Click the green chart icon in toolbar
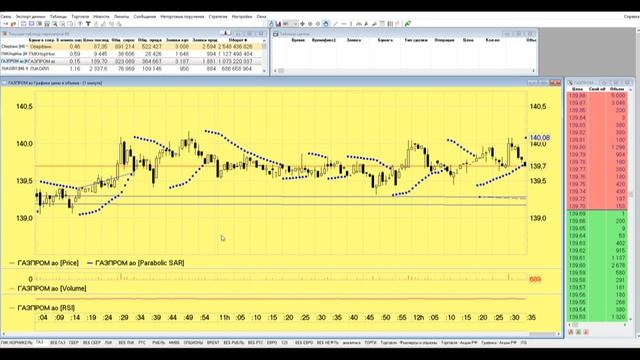Image resolution: width=640 pixels, height=360 pixels. pyautogui.click(x=407, y=24)
